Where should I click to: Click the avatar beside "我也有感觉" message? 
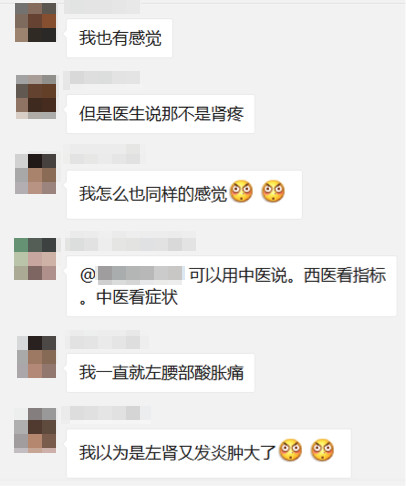click(x=35, y=22)
